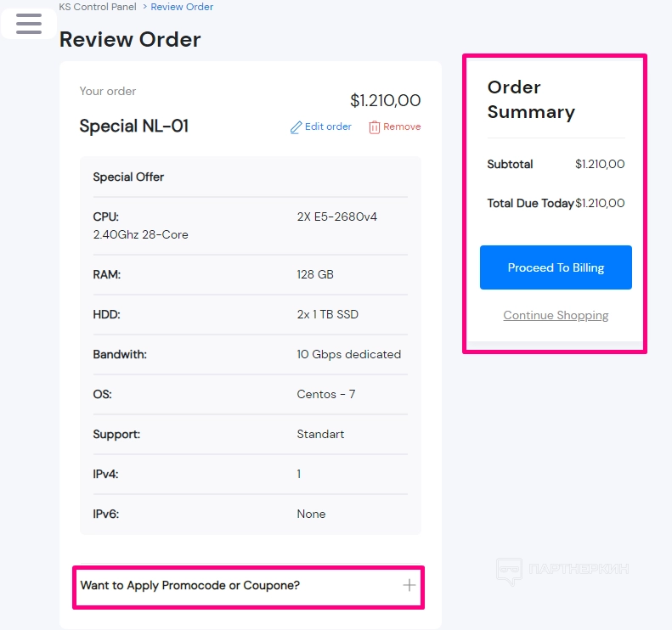This screenshot has height=630, width=672.
Task: Click the Centos - 7 OS value
Action: (x=326, y=394)
